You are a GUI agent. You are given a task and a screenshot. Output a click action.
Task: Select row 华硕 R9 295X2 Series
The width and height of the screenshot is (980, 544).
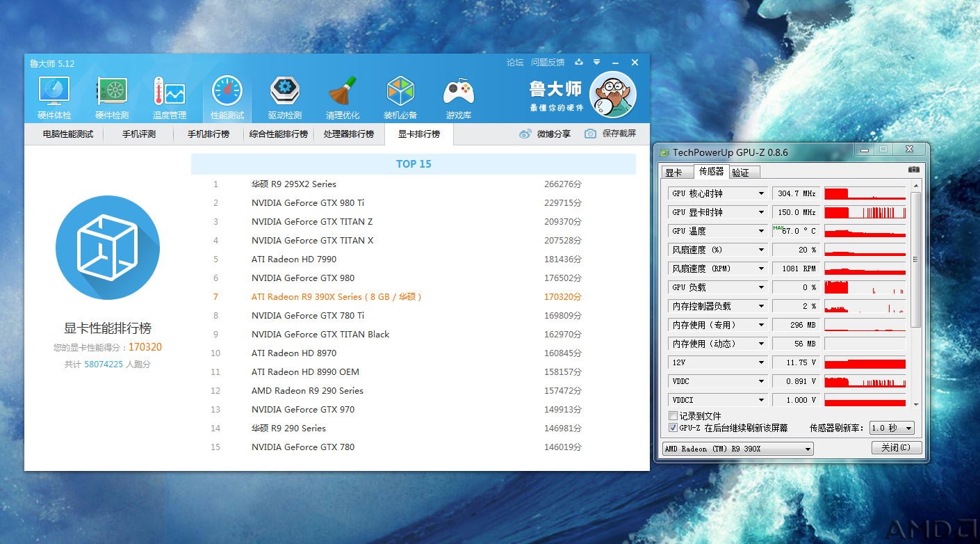[x=414, y=184]
